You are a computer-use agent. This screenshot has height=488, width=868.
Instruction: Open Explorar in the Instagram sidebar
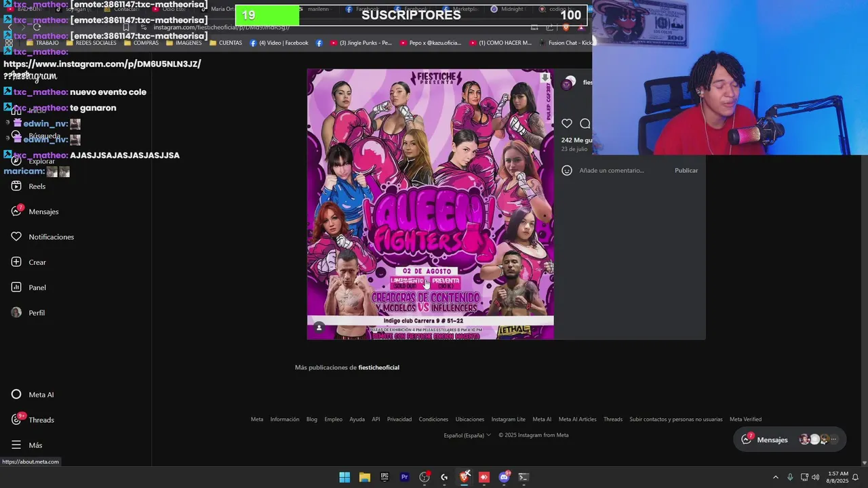[x=33, y=161]
